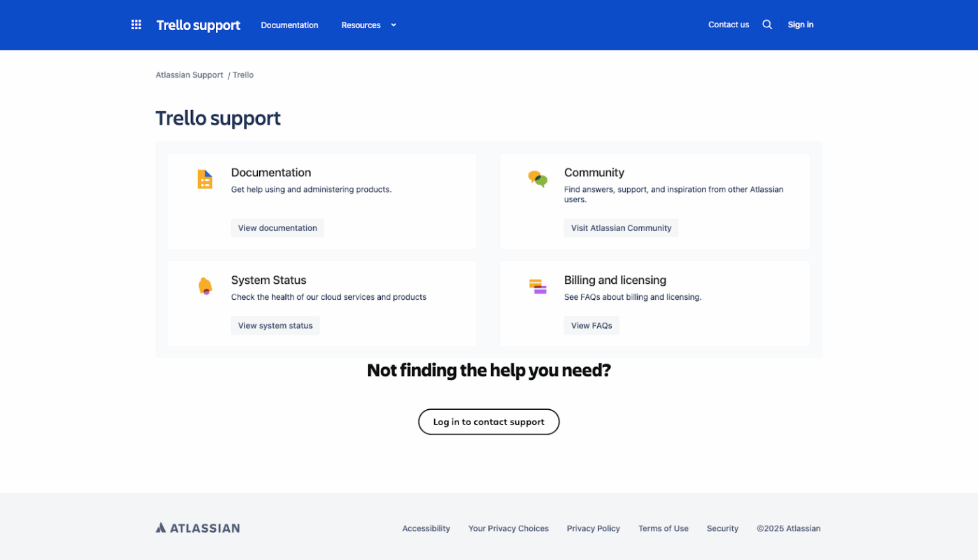
Task: Click the View system status button
Action: pyautogui.click(x=275, y=325)
